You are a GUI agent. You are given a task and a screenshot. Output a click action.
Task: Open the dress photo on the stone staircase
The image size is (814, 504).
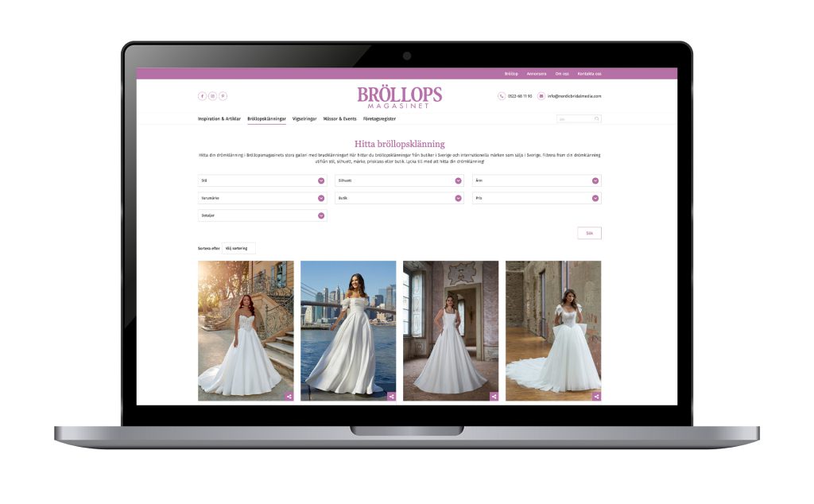[246, 331]
